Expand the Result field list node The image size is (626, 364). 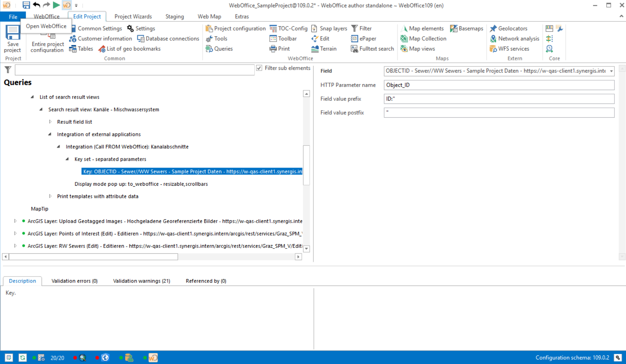click(x=50, y=122)
